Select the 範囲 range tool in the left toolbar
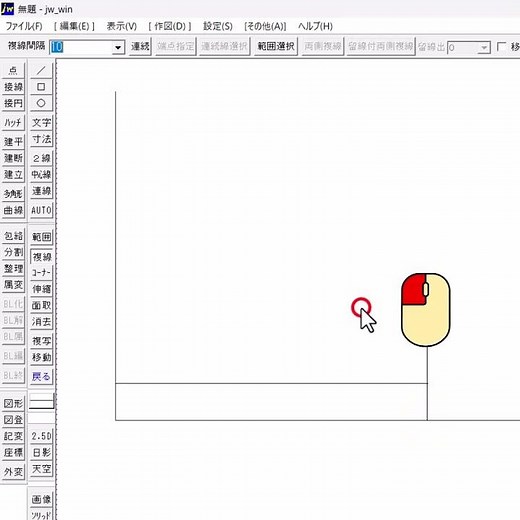The height and width of the screenshot is (520, 520). coord(41,237)
